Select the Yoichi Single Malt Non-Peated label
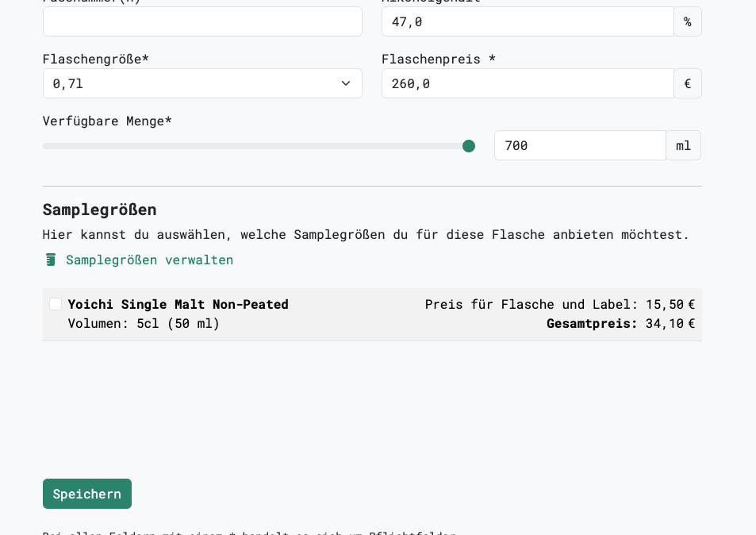This screenshot has width=756, height=535. pyautogui.click(x=178, y=304)
